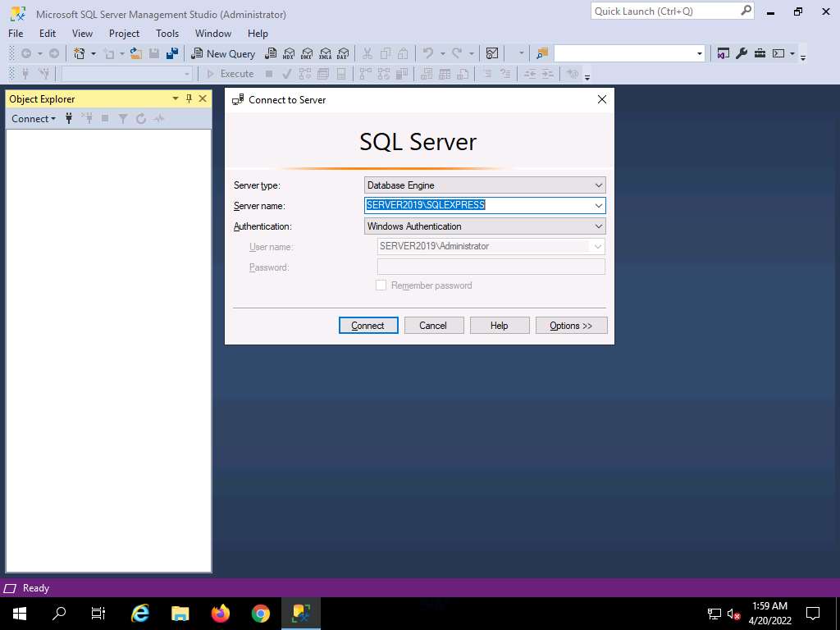Click the Open File folder icon

136,53
